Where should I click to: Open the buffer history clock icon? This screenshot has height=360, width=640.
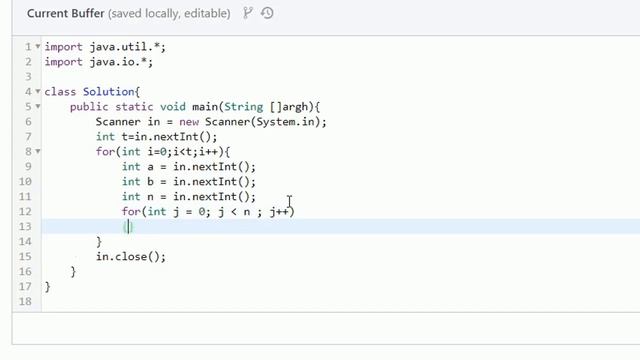click(267, 13)
